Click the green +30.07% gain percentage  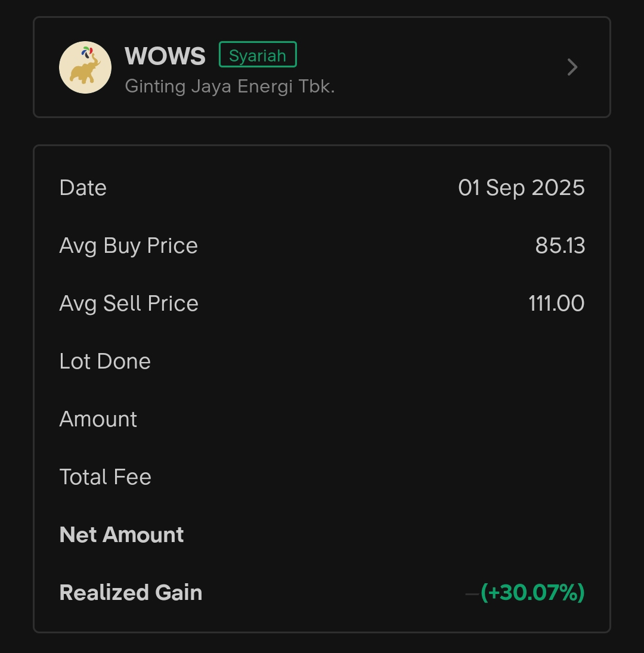tap(532, 593)
